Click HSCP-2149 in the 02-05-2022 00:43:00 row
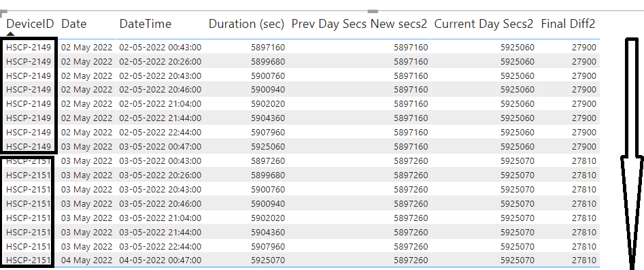 point(29,48)
